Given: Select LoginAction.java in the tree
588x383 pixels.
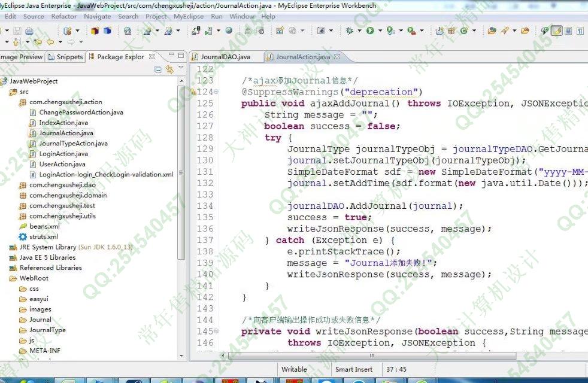Looking at the screenshot, I should pyautogui.click(x=63, y=154).
